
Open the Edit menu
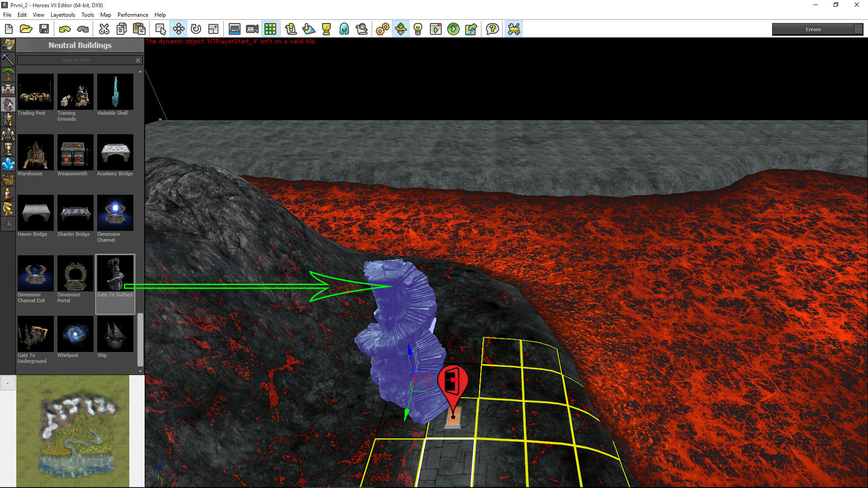(x=22, y=15)
